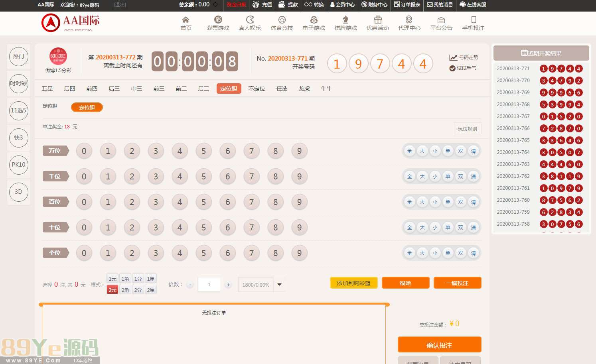The height and width of the screenshot is (364, 596).
Task: Click the 梭哈 all-in button
Action: (405, 283)
